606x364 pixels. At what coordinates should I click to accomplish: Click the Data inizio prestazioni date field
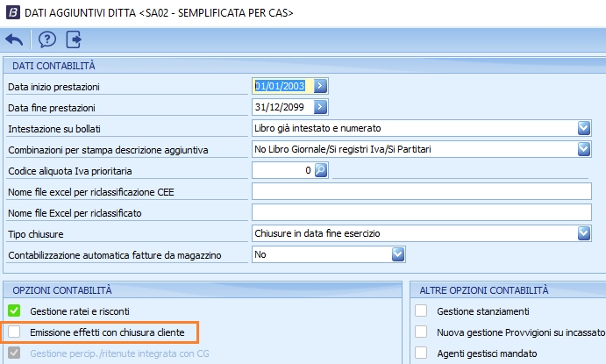pos(282,86)
